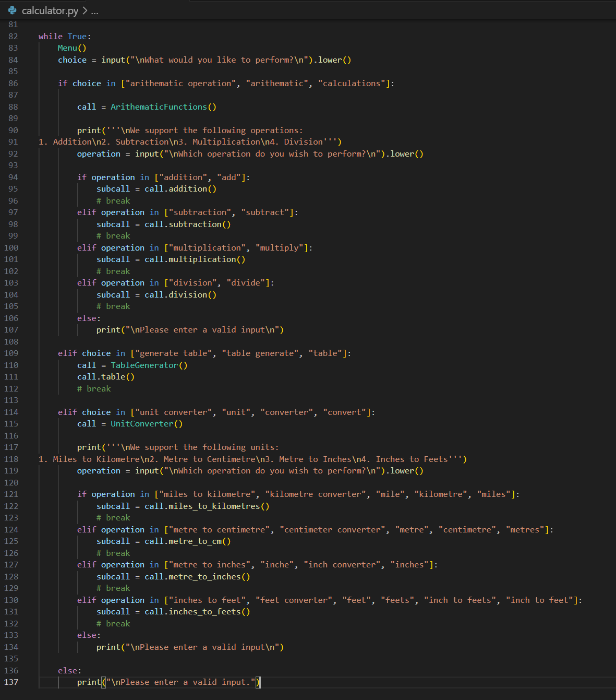Viewport: 616px width, 700px height.
Task: Select line number 82 in the gutter
Action: 13,37
